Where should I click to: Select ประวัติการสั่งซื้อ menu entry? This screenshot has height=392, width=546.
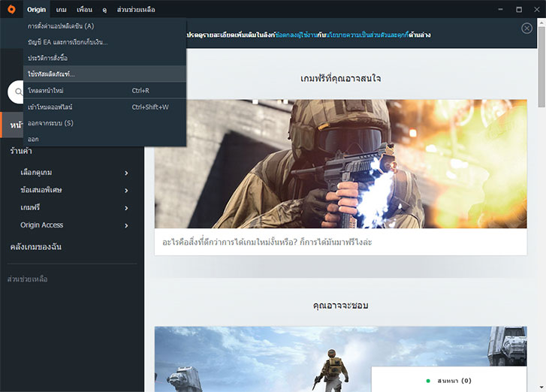[x=104, y=58]
